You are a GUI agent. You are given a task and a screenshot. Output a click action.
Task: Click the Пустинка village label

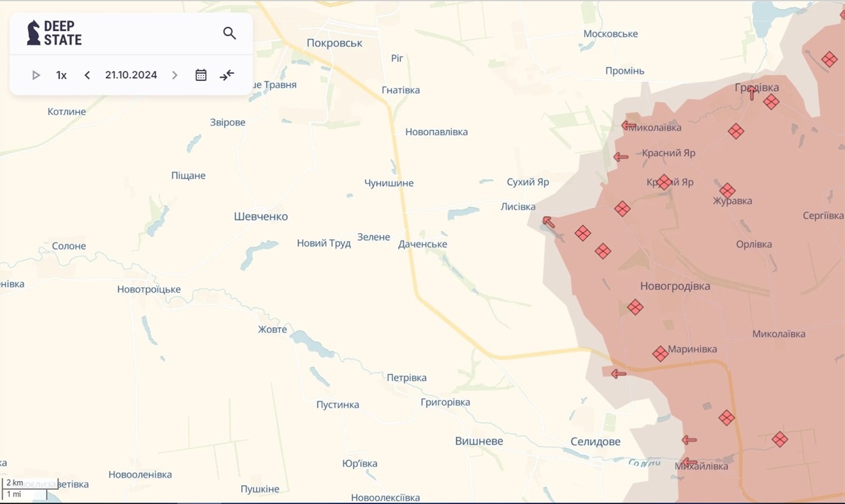pos(338,405)
